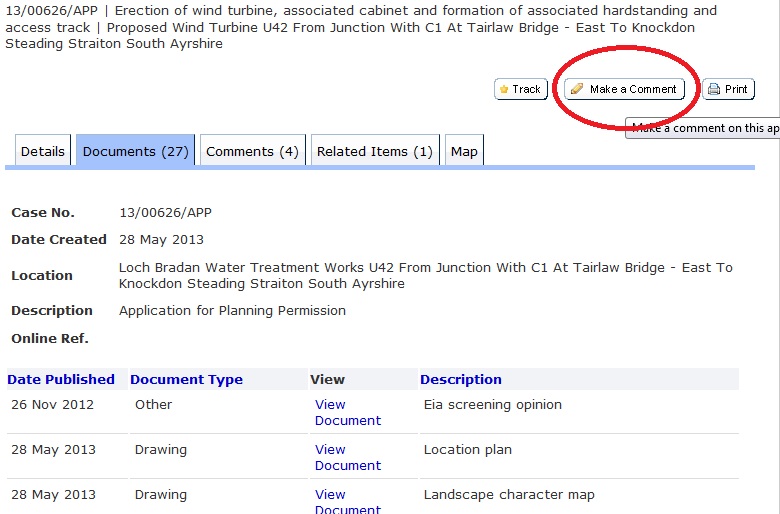Sort by the Description column header

click(x=461, y=380)
